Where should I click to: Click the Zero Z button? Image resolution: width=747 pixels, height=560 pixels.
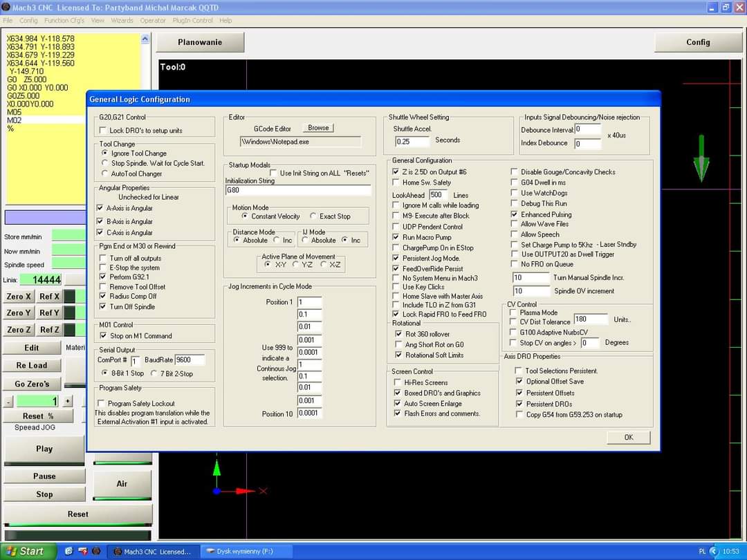[19, 329]
